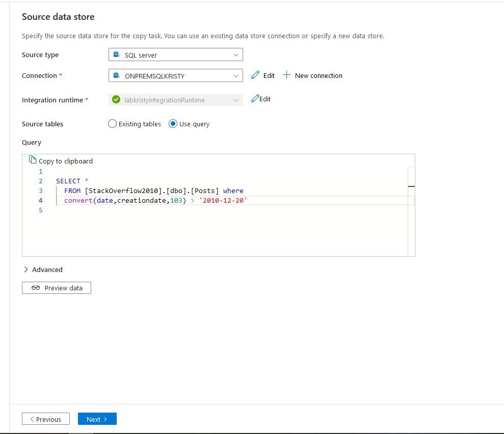The image size is (504, 434).
Task: Click the Next button
Action: tap(97, 419)
